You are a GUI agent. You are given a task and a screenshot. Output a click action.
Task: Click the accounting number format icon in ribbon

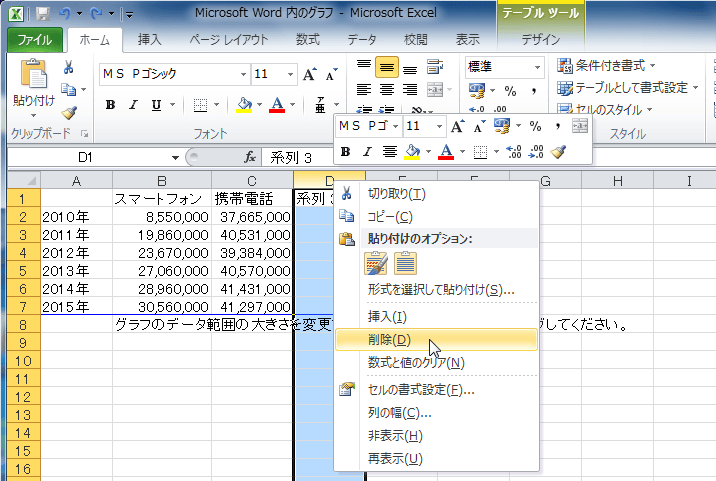coord(477,90)
